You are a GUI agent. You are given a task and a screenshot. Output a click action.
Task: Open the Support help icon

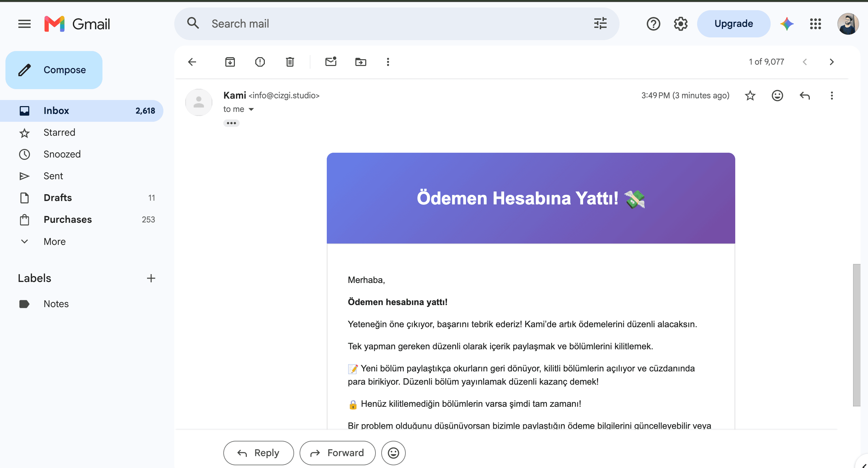tap(653, 24)
